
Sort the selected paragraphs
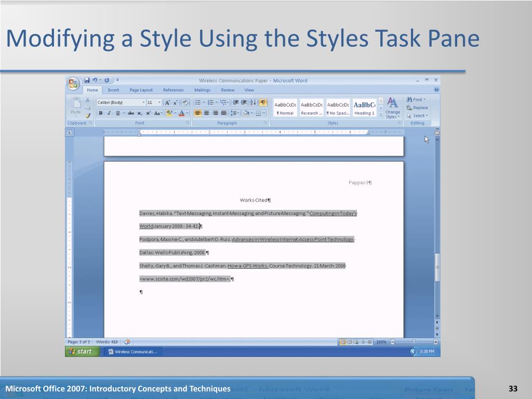point(253,102)
